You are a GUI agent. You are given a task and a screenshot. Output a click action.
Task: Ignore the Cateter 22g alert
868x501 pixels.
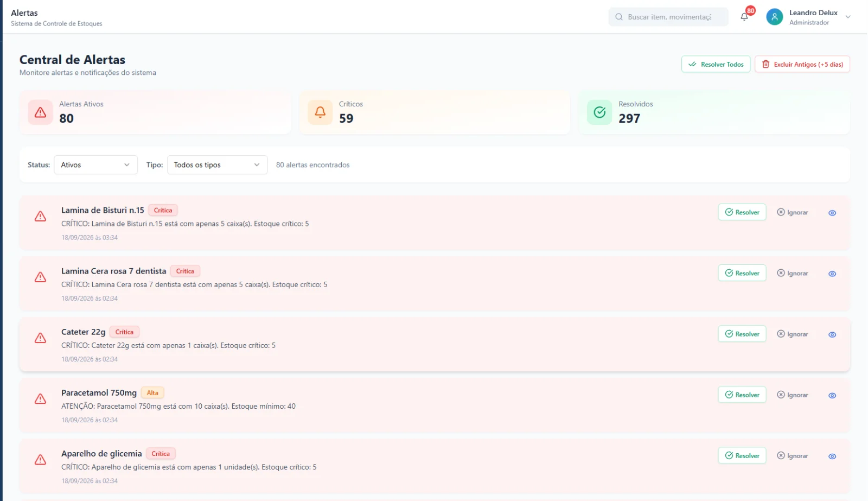793,334
